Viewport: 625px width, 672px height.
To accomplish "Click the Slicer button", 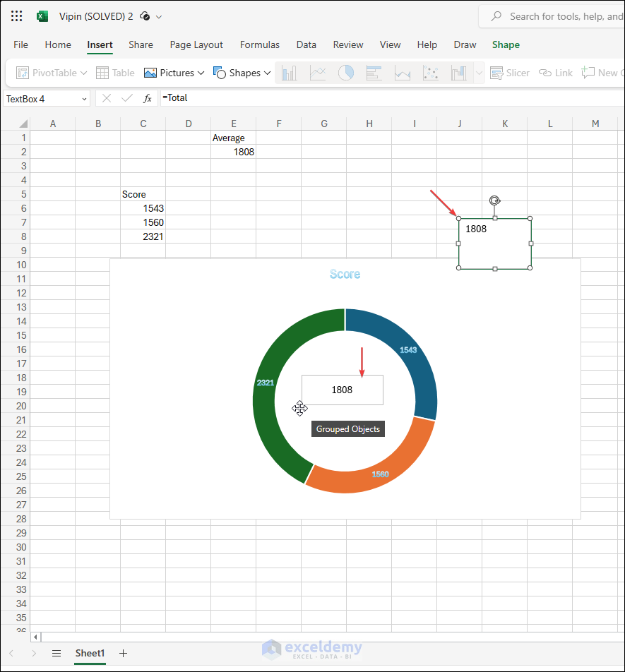I will click(510, 73).
